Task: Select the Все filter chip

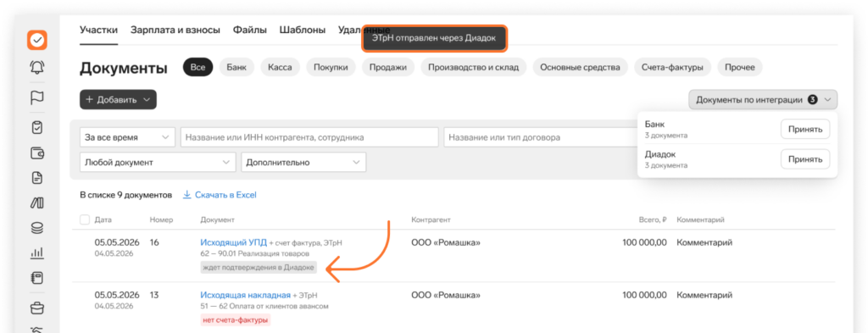Action: [198, 68]
